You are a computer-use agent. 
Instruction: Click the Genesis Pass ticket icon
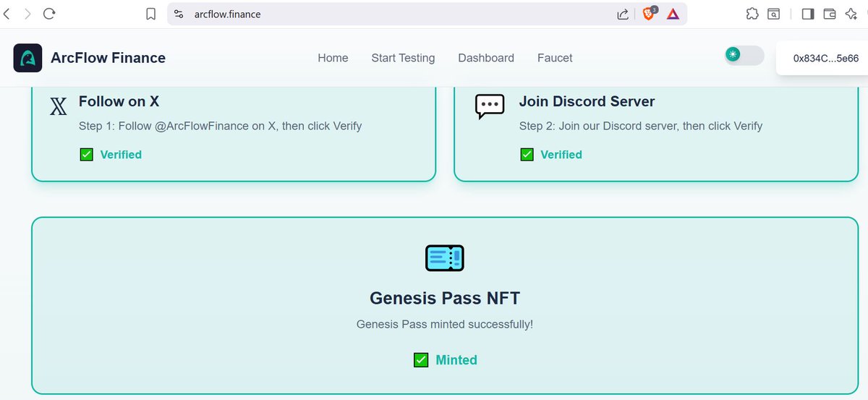(x=444, y=258)
